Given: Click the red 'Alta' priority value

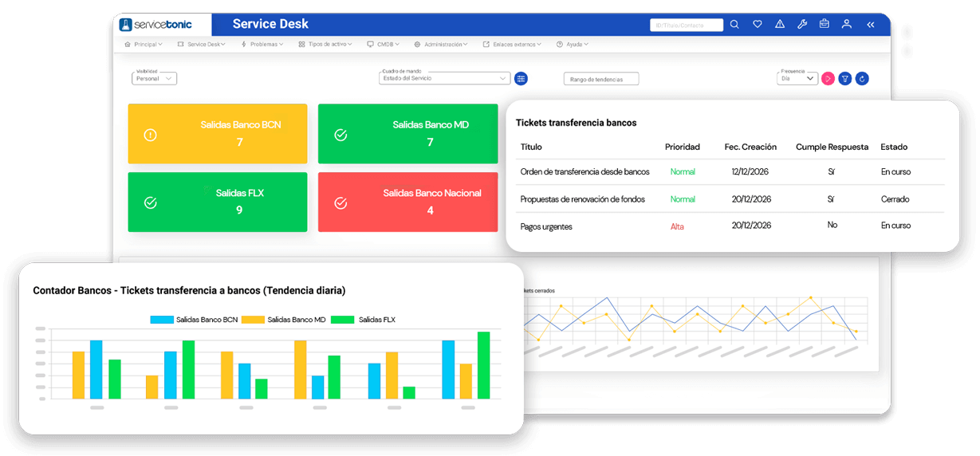Looking at the screenshot, I should pyautogui.click(x=677, y=226).
